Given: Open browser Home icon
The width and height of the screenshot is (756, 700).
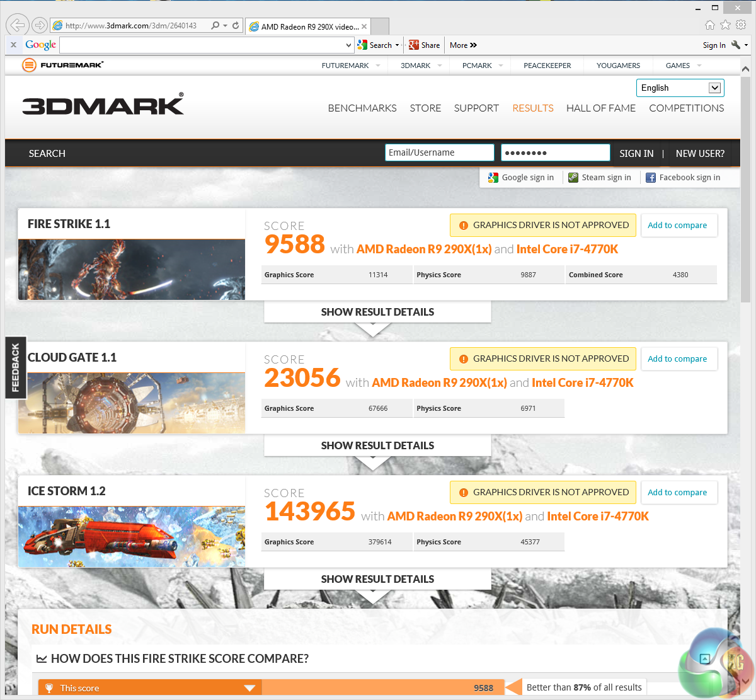Looking at the screenshot, I should tap(710, 25).
